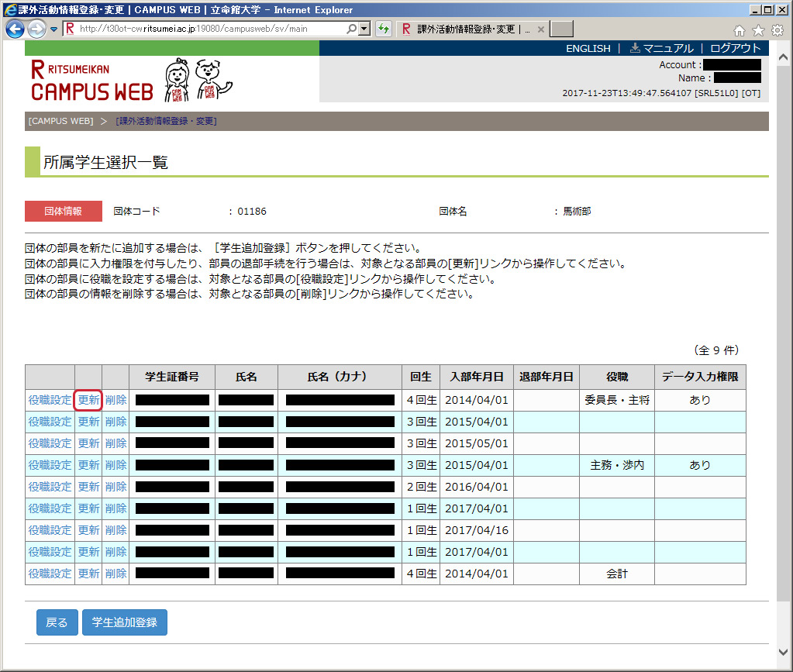Viewport: 793px width, 672px height.
Task: Click 削除 for the 主務・渉内 member
Action: [x=116, y=465]
